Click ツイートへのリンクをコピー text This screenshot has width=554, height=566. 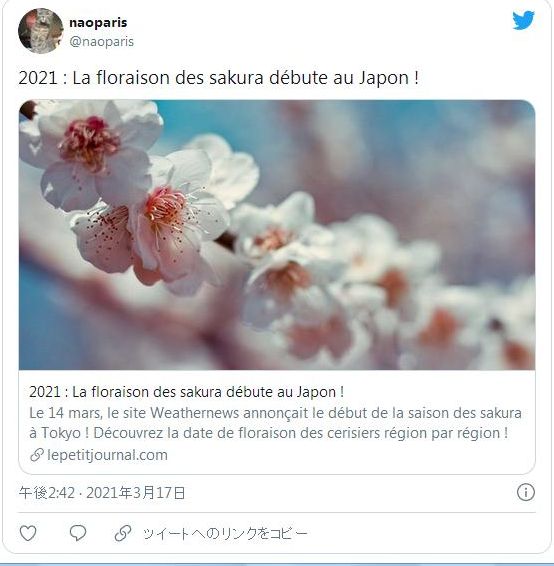(x=225, y=534)
